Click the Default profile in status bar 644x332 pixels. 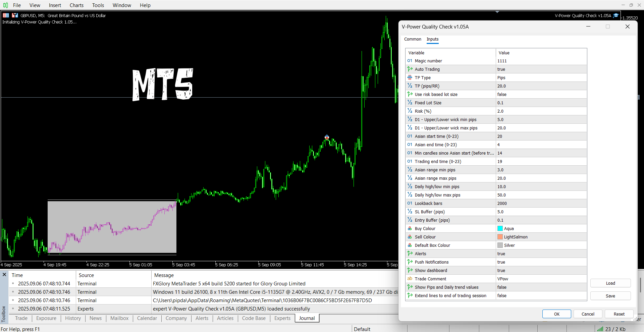(x=362, y=329)
